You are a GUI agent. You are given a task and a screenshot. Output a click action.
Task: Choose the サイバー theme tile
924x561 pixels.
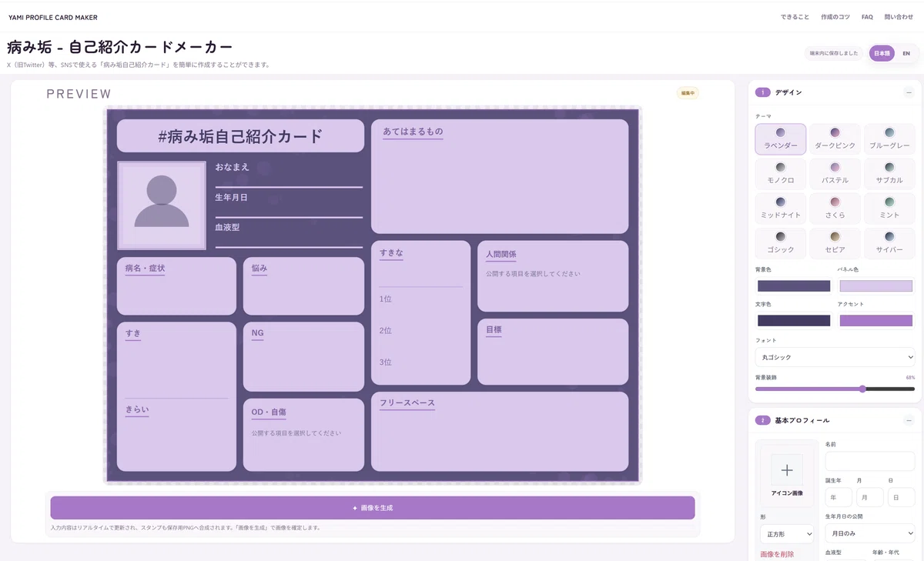[x=889, y=243]
